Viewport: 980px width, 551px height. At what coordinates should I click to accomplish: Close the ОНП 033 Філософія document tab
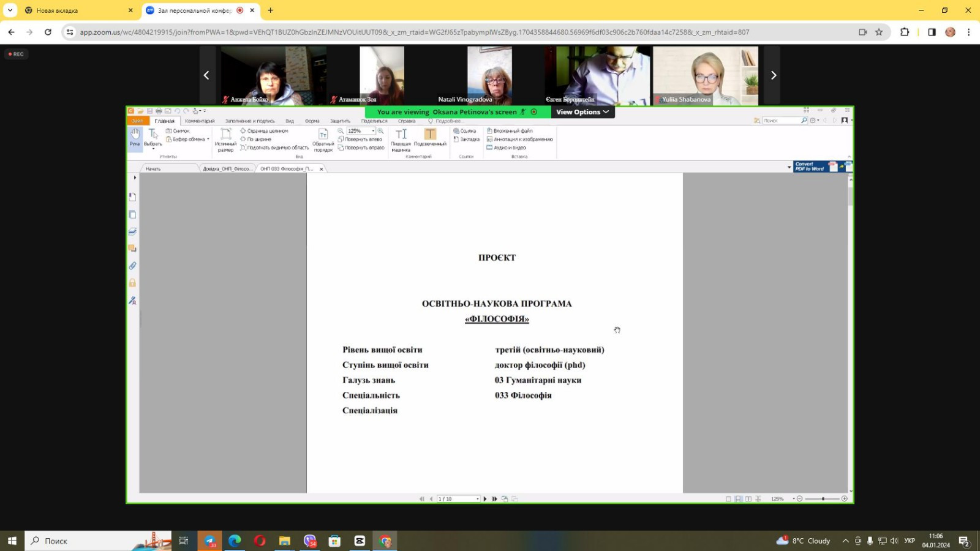(322, 169)
